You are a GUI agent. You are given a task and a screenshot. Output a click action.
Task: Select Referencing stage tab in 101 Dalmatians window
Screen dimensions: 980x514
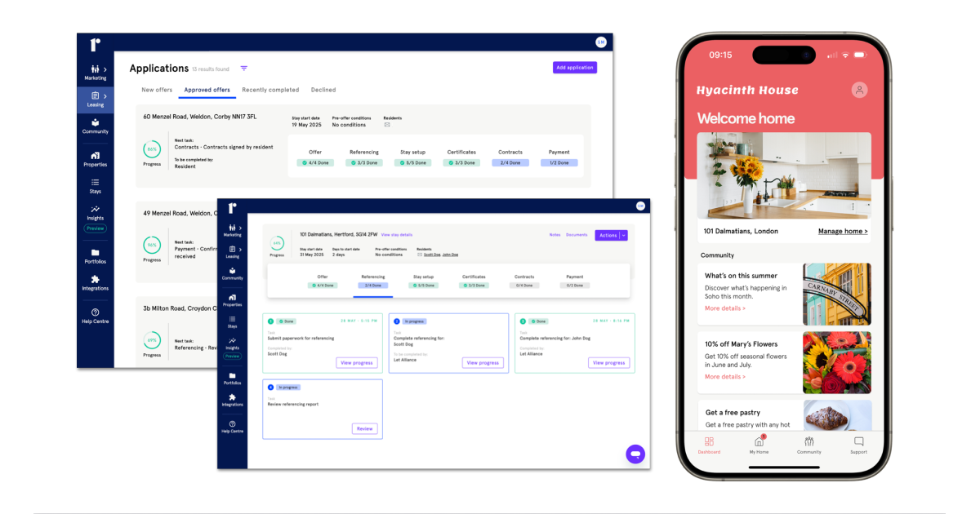point(372,281)
